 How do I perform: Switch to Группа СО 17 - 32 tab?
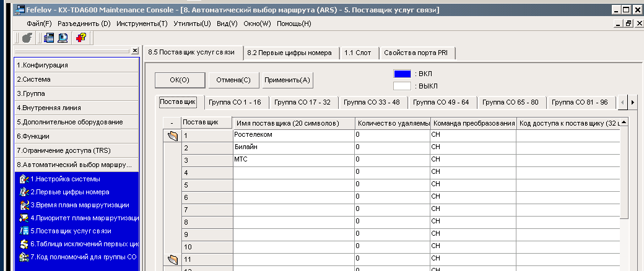pos(304,102)
